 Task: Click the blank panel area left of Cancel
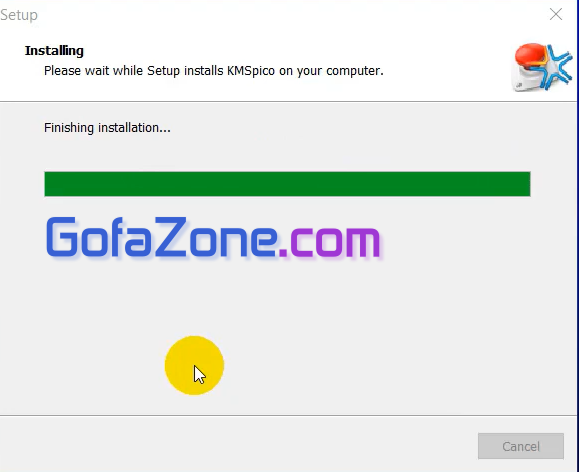click(x=236, y=445)
